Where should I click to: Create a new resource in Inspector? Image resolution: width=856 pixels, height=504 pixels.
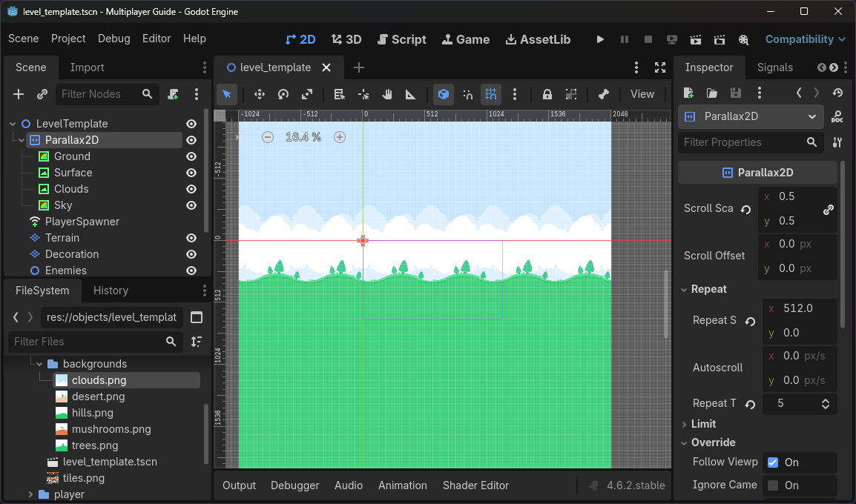point(688,93)
